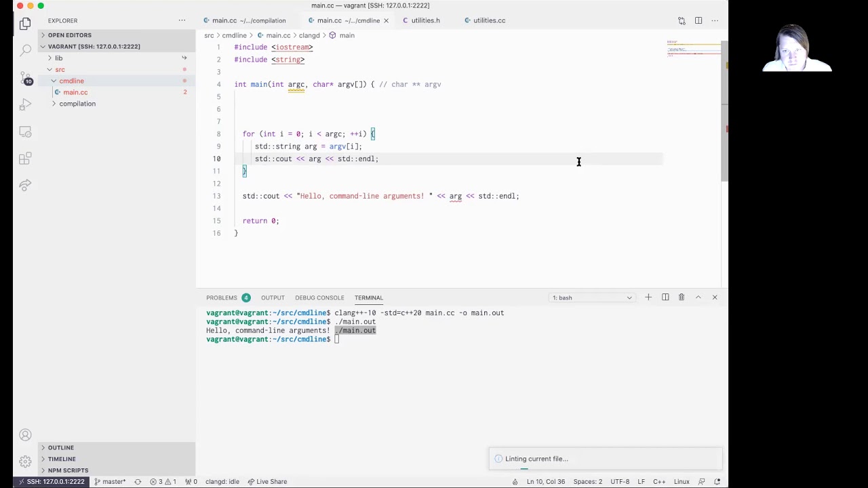Image resolution: width=868 pixels, height=488 pixels.
Task: Open Explorer panel more actions ellipsis
Action: 182,20
